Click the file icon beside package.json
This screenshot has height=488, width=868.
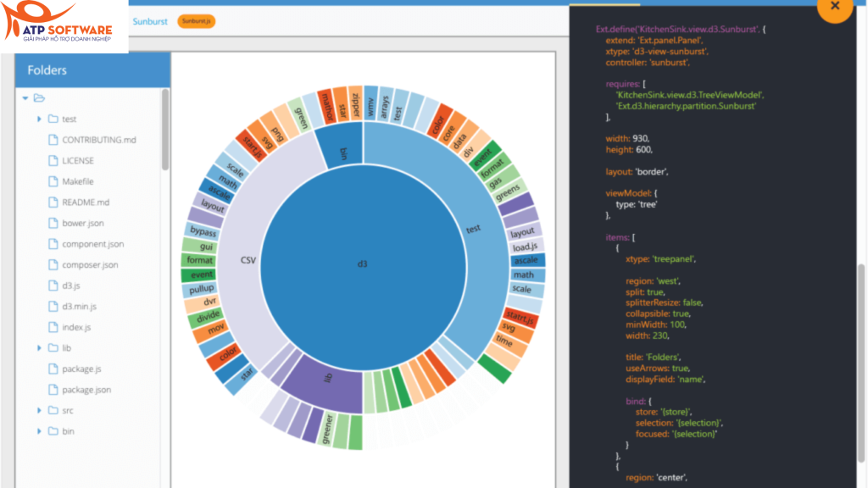(x=53, y=390)
